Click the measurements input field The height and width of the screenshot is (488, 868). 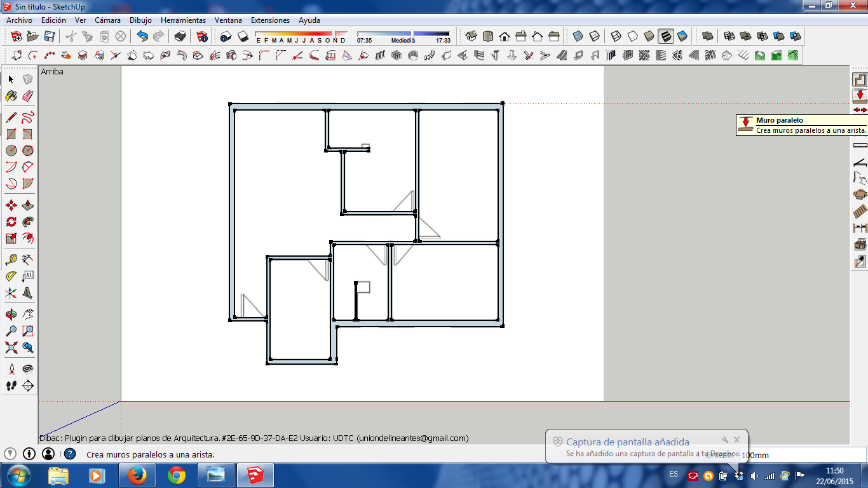pos(803,454)
